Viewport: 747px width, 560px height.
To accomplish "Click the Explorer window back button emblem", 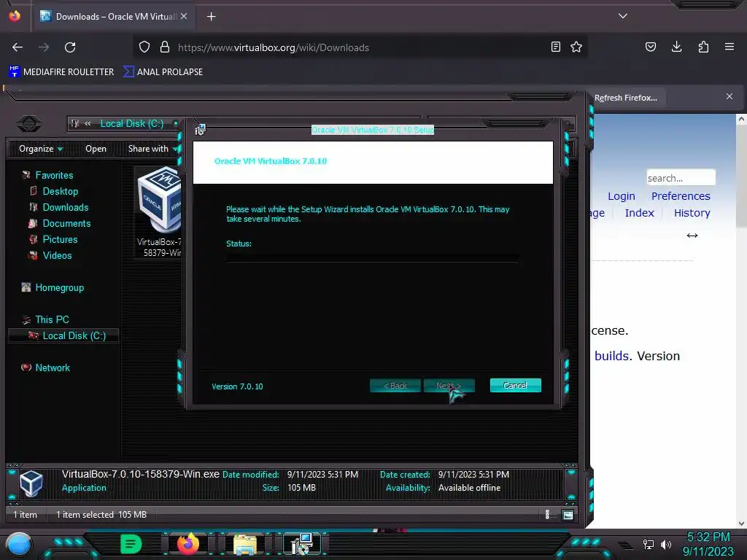I will pos(29,124).
